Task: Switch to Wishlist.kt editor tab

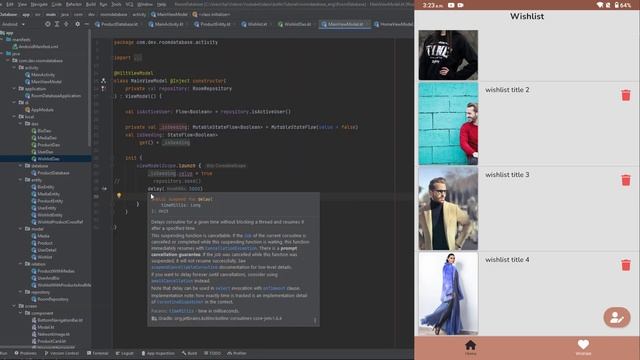Action: [x=257, y=24]
